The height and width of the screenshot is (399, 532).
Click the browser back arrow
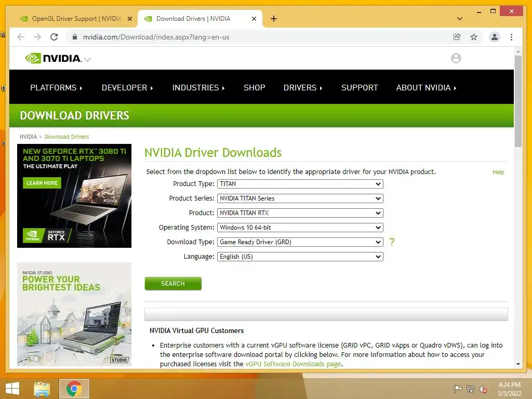click(x=21, y=37)
